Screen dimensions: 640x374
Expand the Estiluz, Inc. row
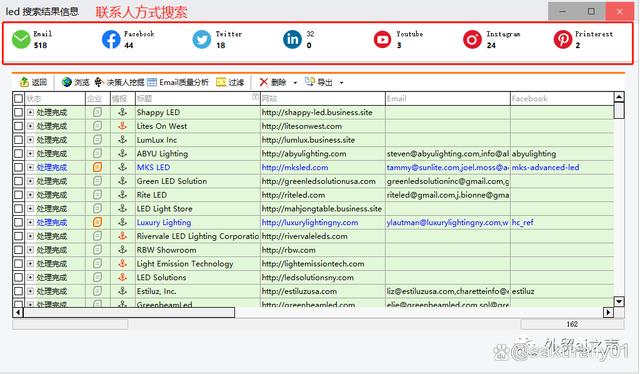tap(31, 291)
